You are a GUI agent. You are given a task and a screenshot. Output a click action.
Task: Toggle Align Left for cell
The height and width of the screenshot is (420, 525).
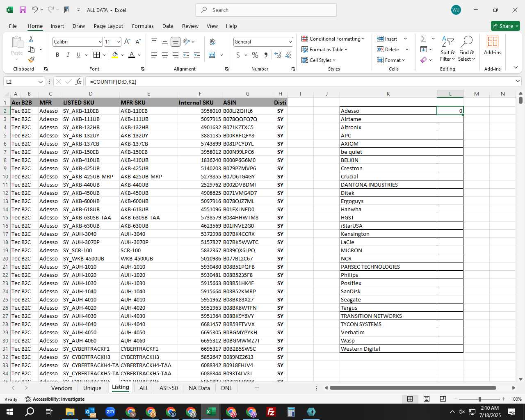click(154, 55)
